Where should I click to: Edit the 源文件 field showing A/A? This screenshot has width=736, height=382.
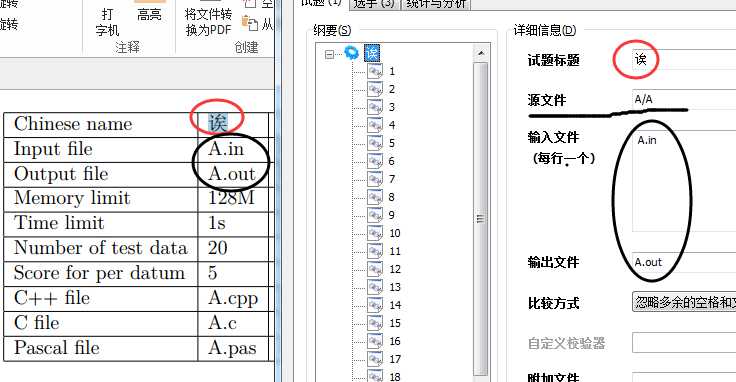[x=684, y=99]
